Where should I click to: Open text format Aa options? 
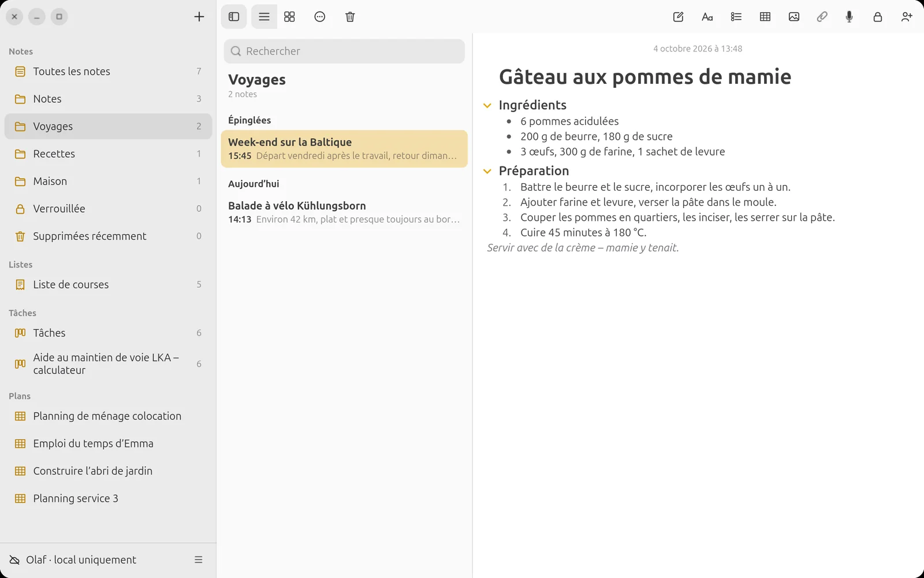707,17
